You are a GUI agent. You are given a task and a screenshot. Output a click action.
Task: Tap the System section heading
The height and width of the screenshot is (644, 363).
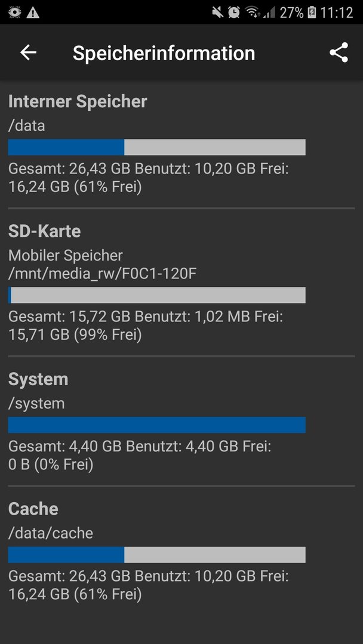tap(38, 379)
